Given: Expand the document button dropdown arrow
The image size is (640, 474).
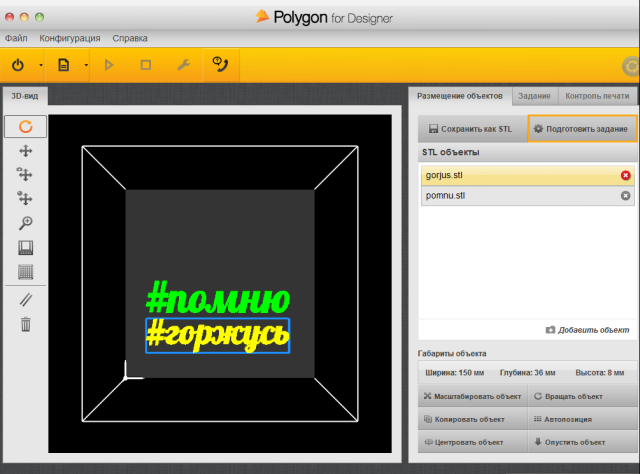Looking at the screenshot, I should tap(86, 66).
